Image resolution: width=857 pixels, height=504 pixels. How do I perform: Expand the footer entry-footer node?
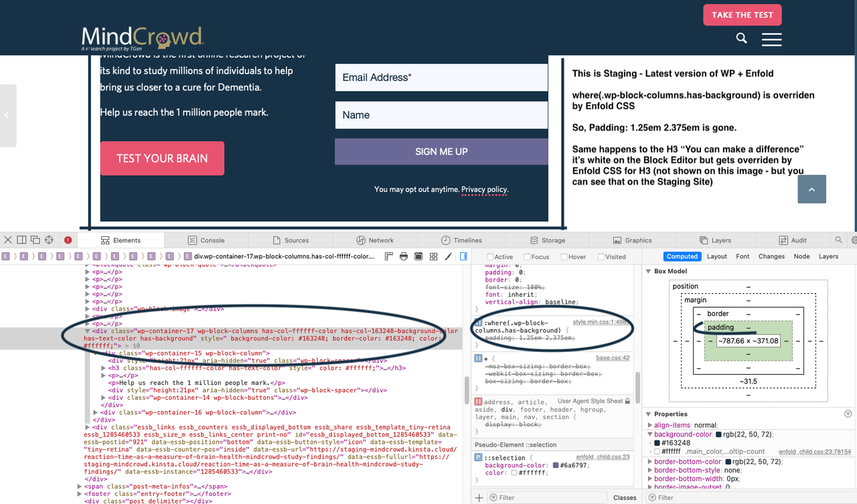(x=80, y=494)
